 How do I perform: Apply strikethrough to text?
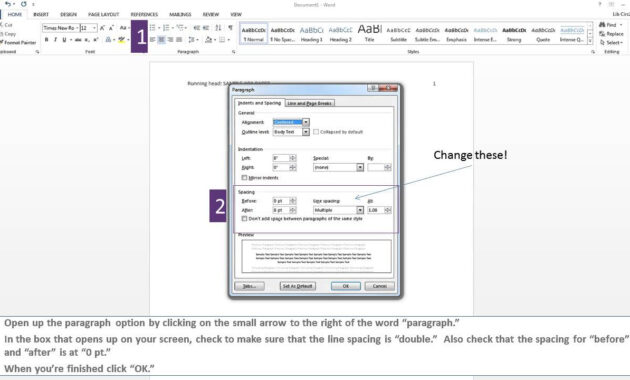(x=78, y=40)
